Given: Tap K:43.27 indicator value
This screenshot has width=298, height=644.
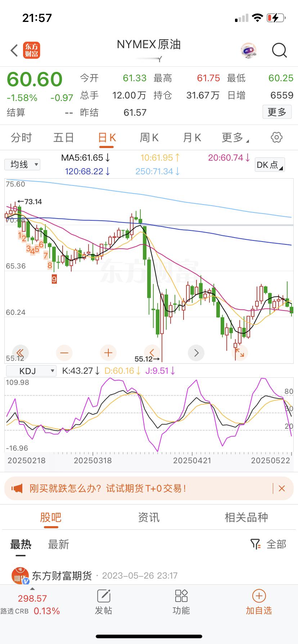Looking at the screenshot, I should coord(81,371).
